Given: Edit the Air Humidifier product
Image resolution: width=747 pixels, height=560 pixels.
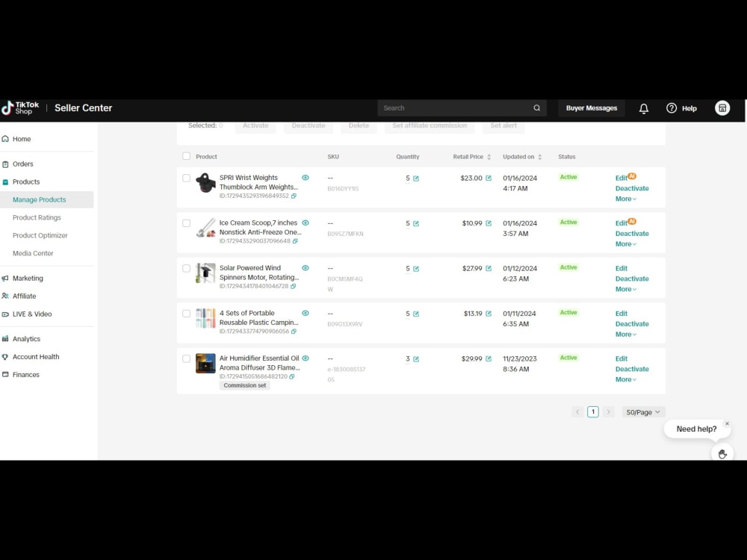Looking at the screenshot, I should point(622,359).
